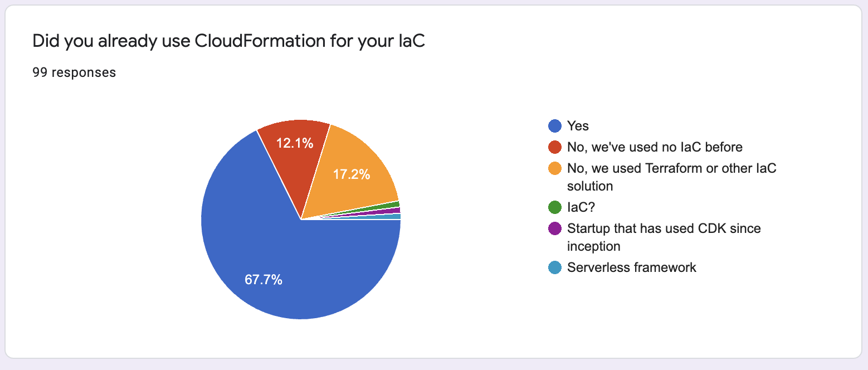Click the red legend dot for no IaC
The width and height of the screenshot is (868, 370).
555,147
